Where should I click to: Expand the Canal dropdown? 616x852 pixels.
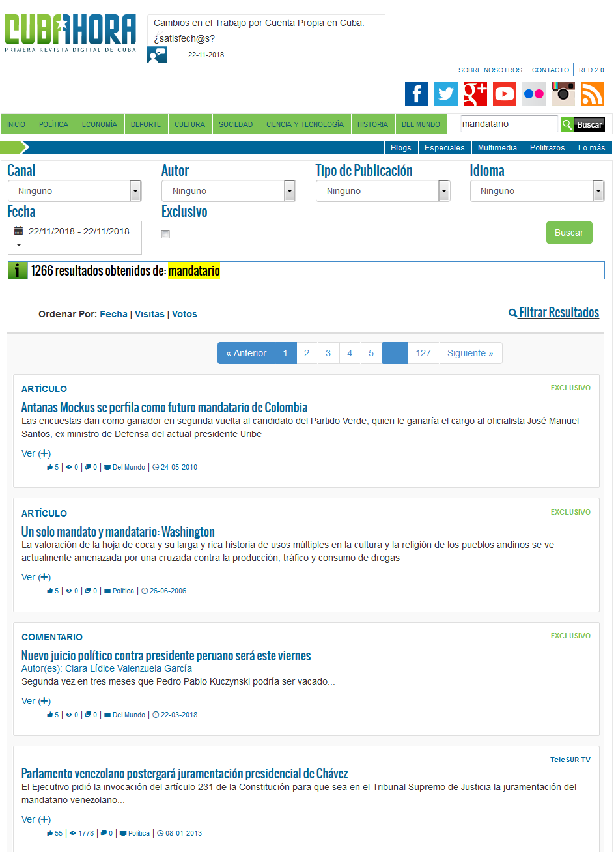74,192
